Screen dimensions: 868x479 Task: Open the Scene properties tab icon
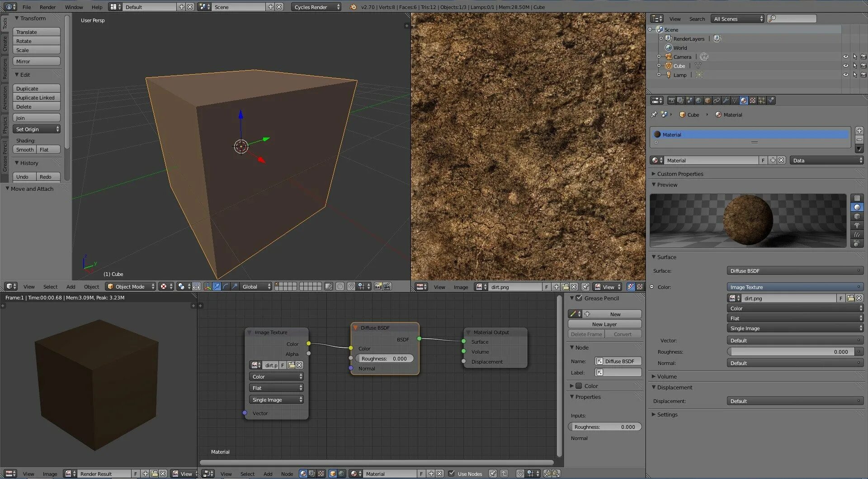pyautogui.click(x=689, y=100)
